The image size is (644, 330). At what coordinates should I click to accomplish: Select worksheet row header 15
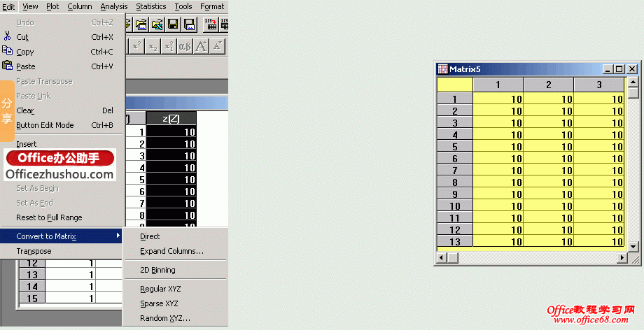32,299
